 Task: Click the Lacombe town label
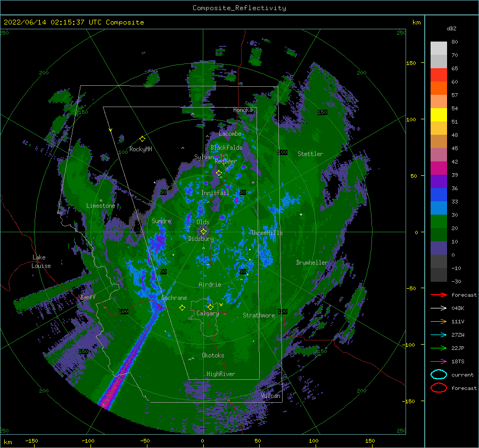[x=230, y=134]
